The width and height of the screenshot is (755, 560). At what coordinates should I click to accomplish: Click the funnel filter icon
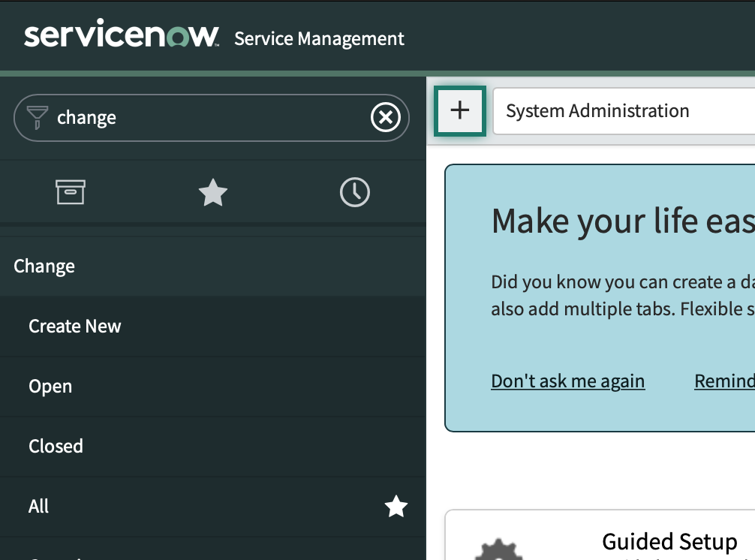pos(38,117)
